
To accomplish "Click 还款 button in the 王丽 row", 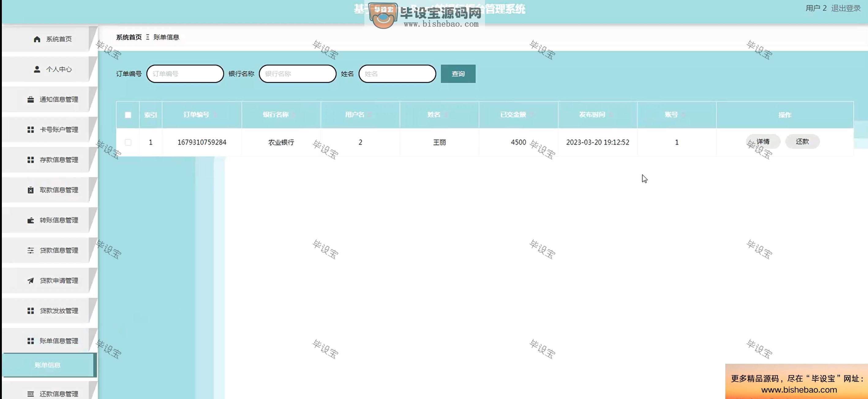I will [802, 141].
